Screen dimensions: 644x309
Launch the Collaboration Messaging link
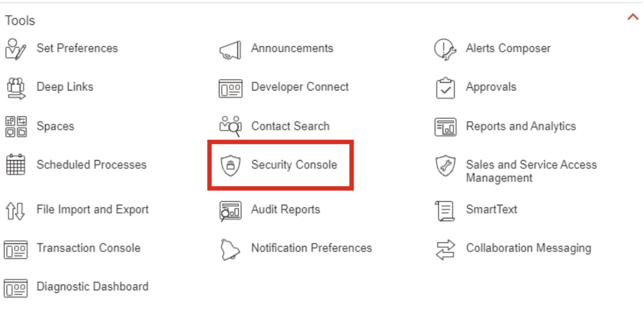[x=528, y=248]
